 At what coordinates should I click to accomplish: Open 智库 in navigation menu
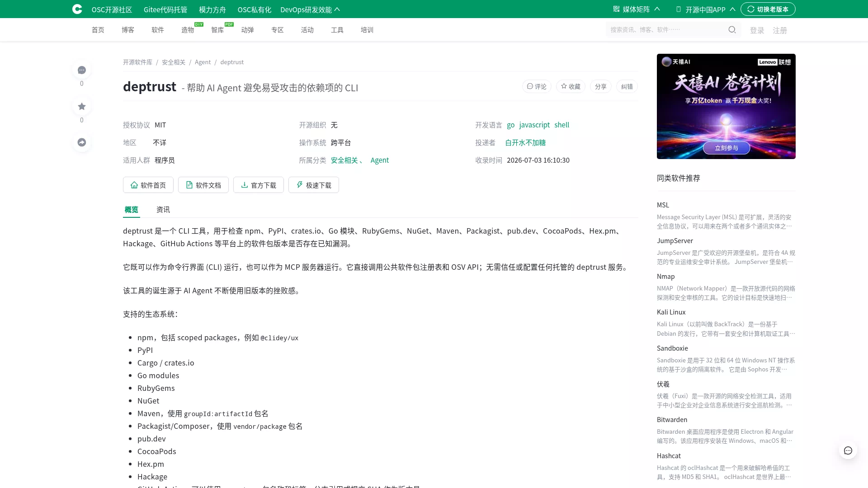pyautogui.click(x=217, y=30)
